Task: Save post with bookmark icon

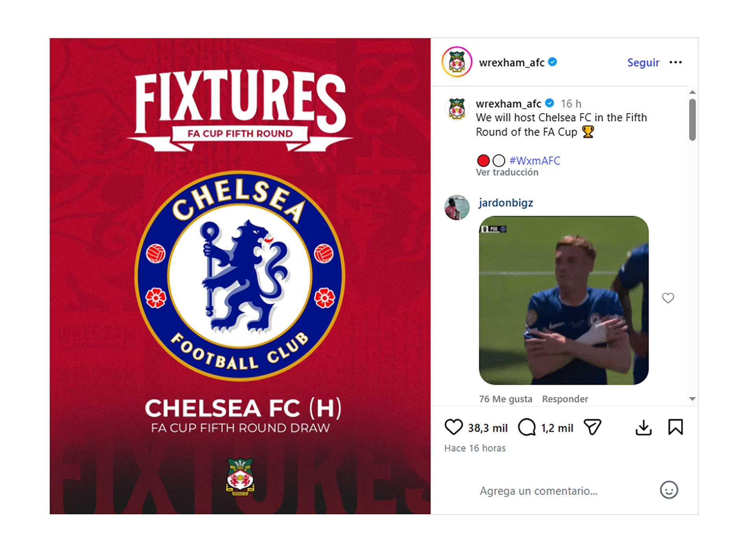Action: (675, 427)
